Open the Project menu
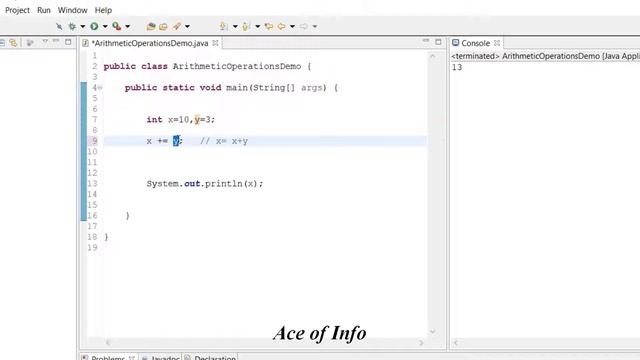Screen dimensions: 640x360 click(x=17, y=10)
